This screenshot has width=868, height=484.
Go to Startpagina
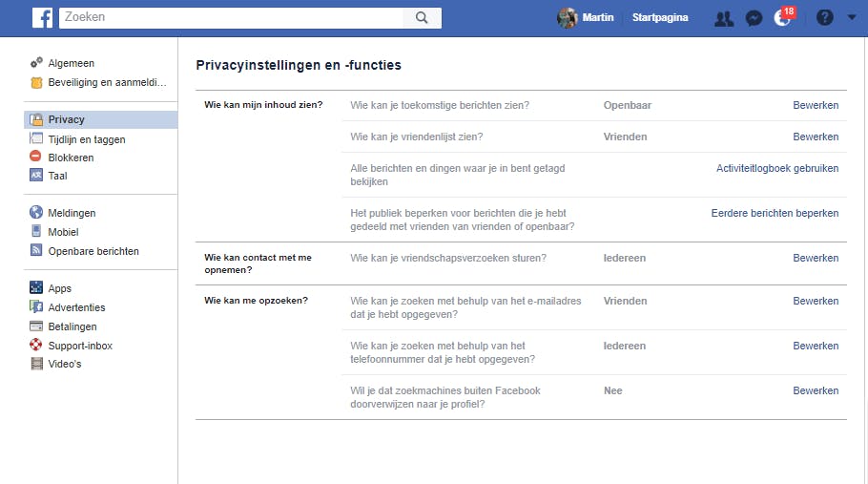click(660, 18)
